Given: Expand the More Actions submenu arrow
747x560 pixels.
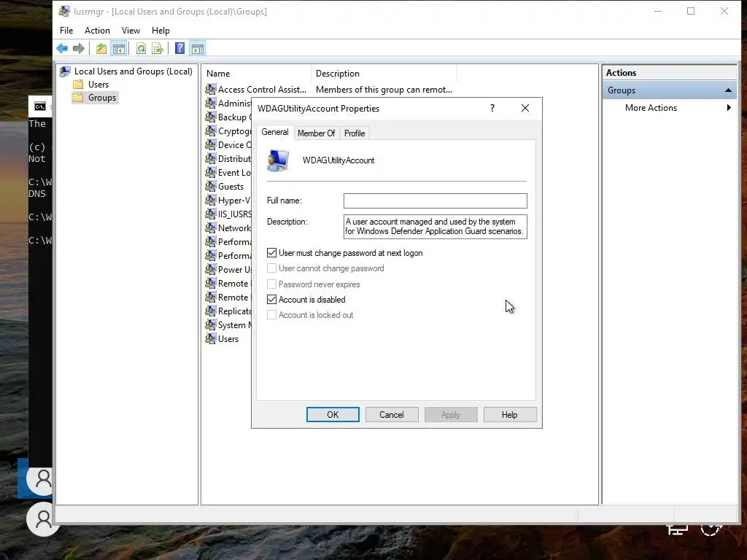Looking at the screenshot, I should [729, 108].
